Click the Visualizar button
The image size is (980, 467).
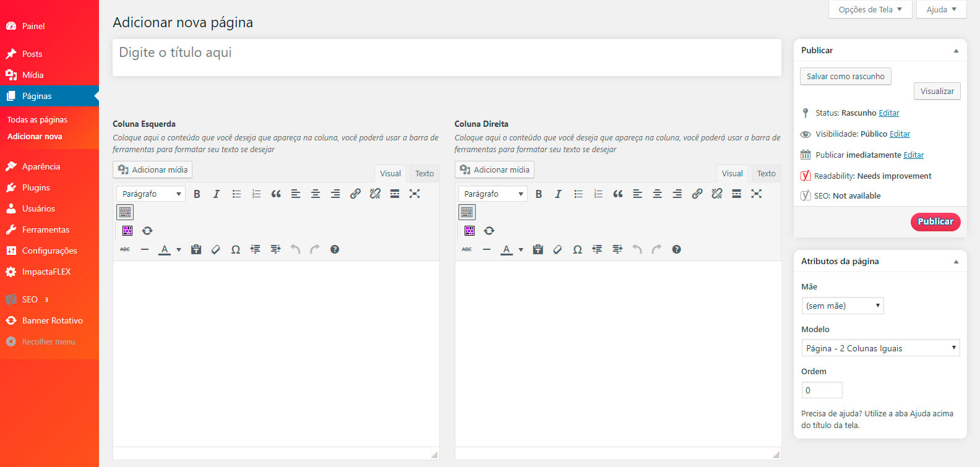pos(937,91)
